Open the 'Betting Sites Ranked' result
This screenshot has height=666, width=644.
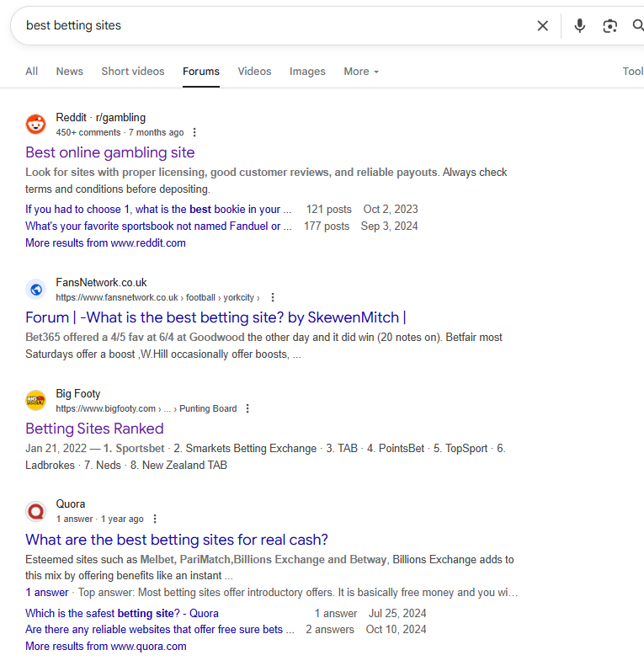94,429
